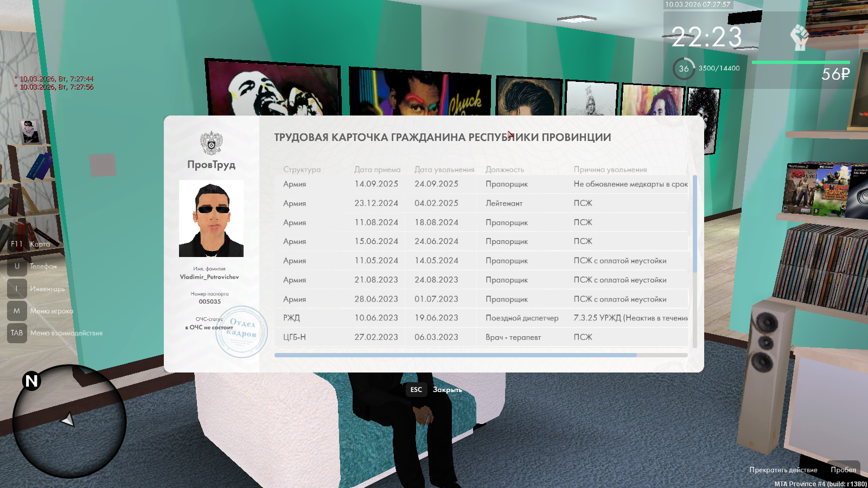Click the citizen's passport photo
The image size is (868, 488).
[x=211, y=219]
